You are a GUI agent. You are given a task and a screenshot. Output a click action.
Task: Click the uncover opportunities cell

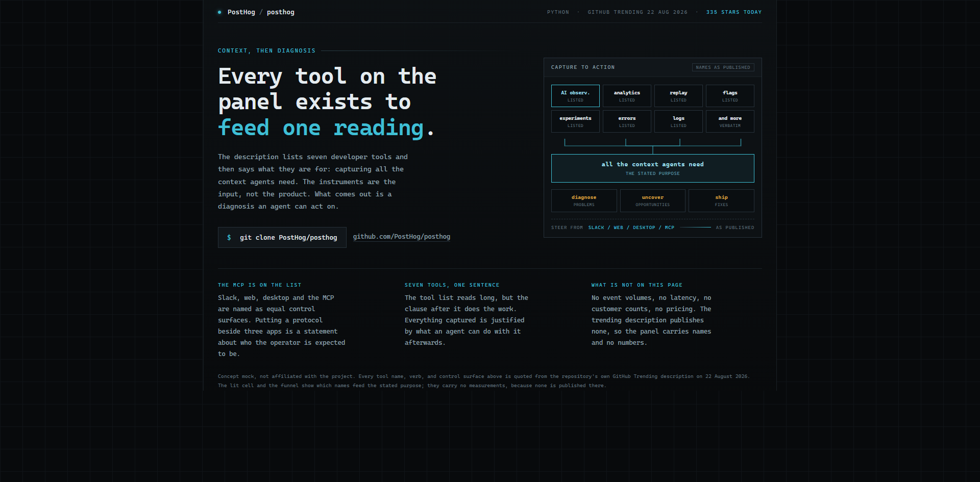point(653,200)
